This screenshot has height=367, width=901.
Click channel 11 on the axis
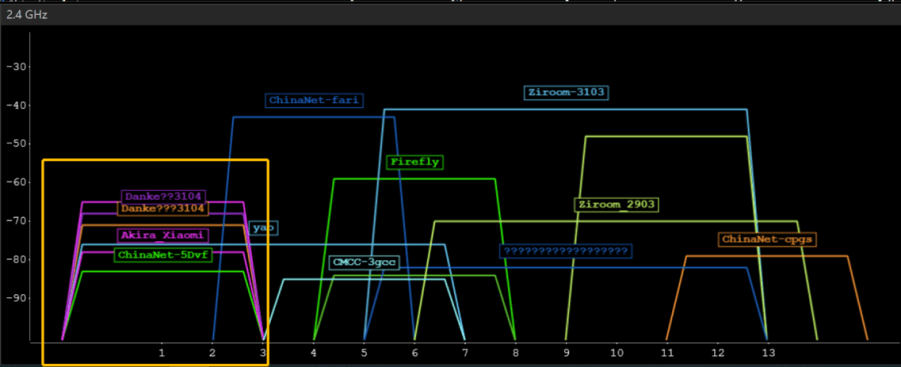pyautogui.click(x=667, y=351)
